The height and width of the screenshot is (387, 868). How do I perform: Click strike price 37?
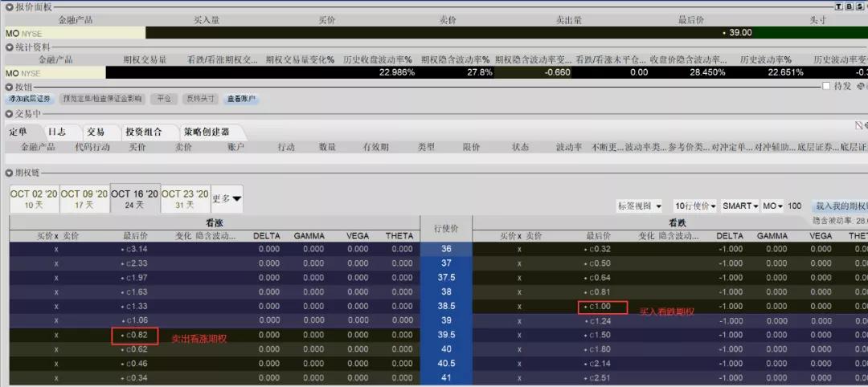coord(446,263)
